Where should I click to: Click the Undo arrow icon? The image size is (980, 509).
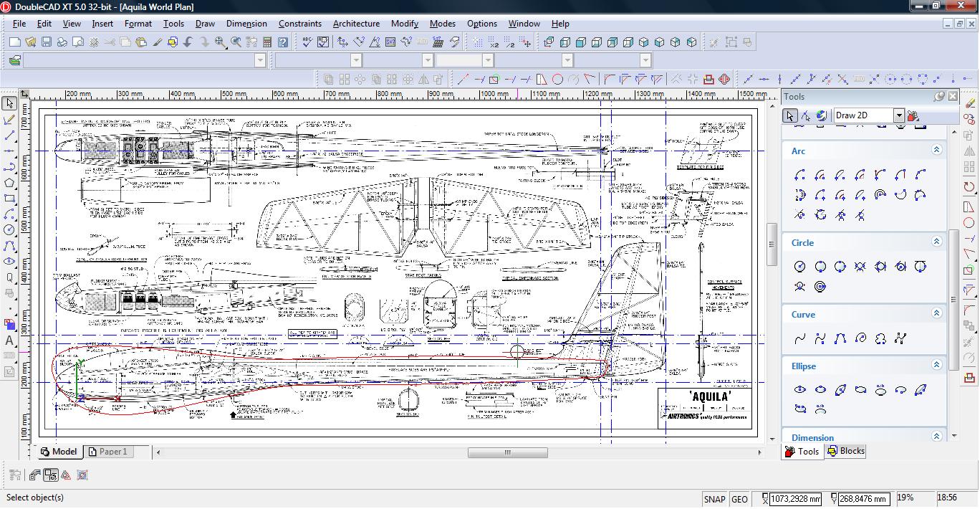(188, 42)
